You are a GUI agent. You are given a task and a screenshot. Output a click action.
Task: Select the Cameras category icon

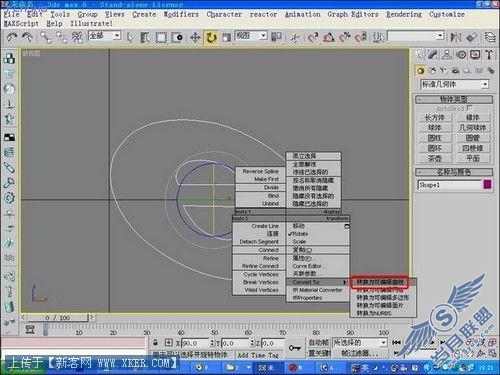[x=455, y=71]
